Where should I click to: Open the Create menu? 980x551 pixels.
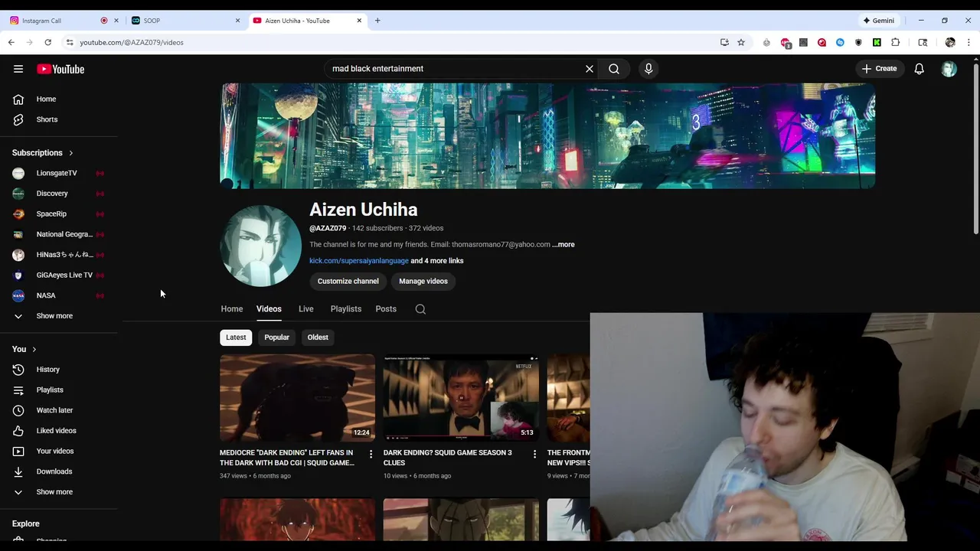879,69
